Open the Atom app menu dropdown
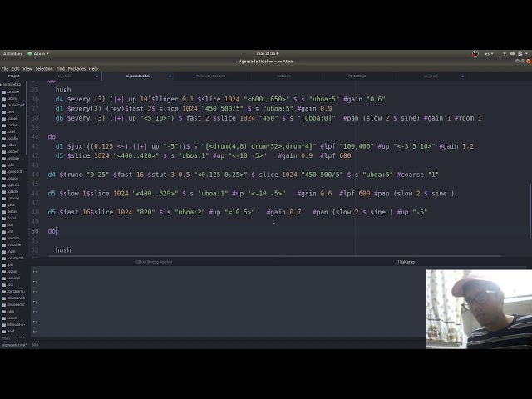 pyautogui.click(x=38, y=53)
